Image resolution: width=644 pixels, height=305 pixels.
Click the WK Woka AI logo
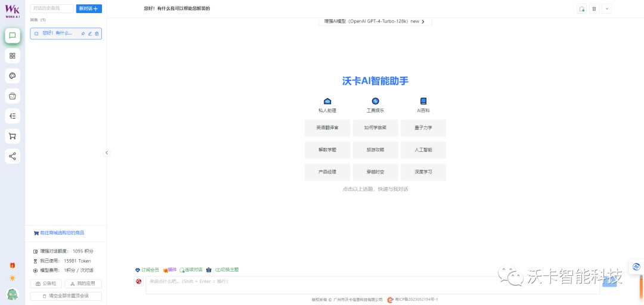click(13, 11)
